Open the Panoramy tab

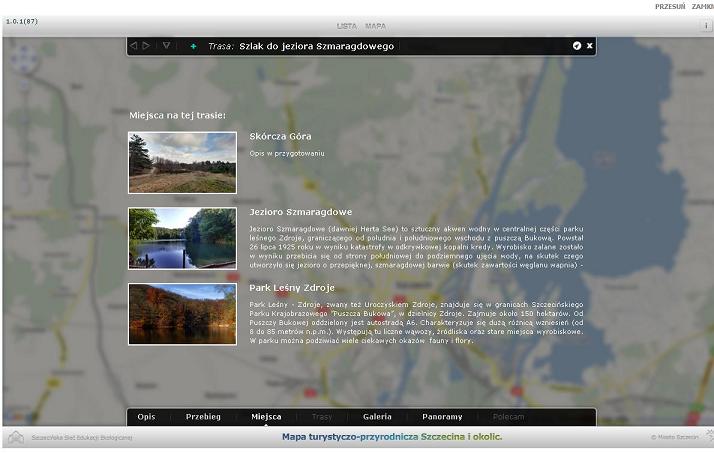click(442, 416)
